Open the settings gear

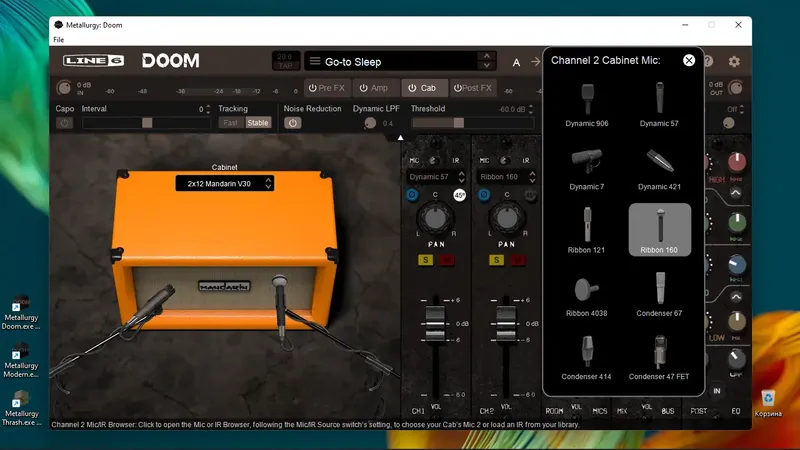coord(734,61)
